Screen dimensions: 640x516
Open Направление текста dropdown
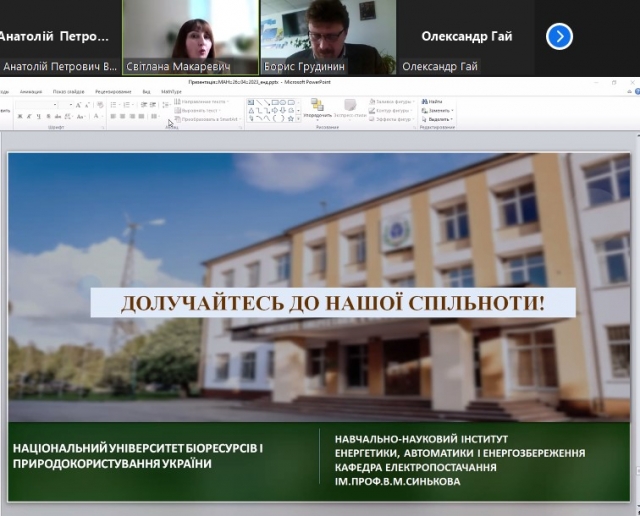coord(202,102)
